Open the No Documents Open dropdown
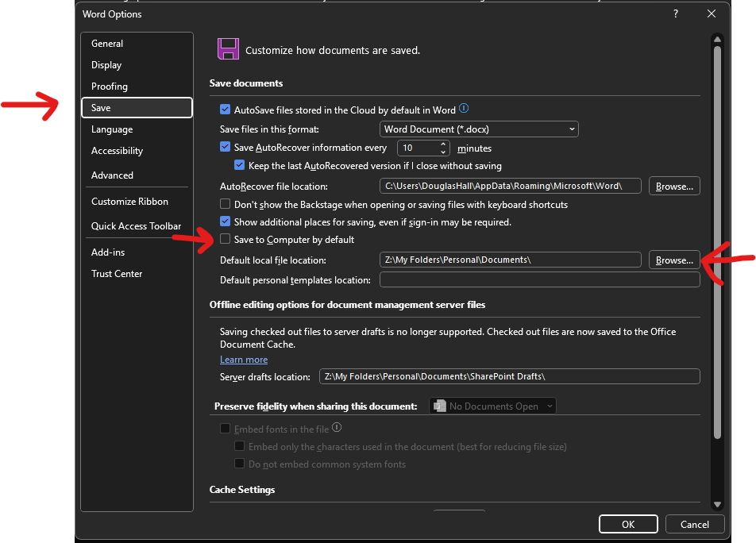Image resolution: width=756 pixels, height=543 pixels. 492,406
